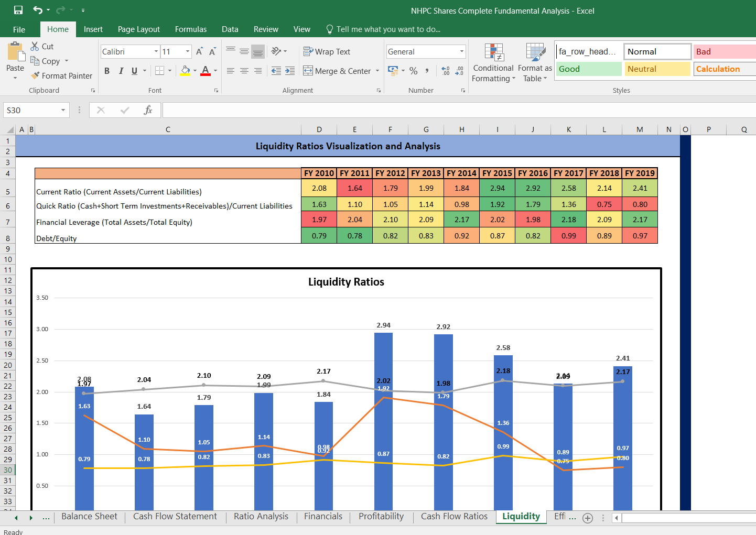The height and width of the screenshot is (535, 756).
Task: Expand the Name Box S30 dropdown
Action: [63, 110]
